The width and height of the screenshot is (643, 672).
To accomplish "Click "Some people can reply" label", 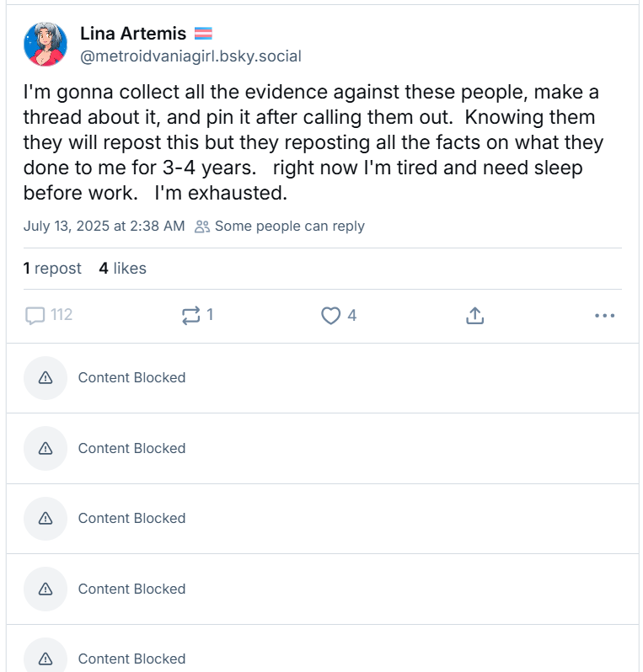I will tap(289, 226).
